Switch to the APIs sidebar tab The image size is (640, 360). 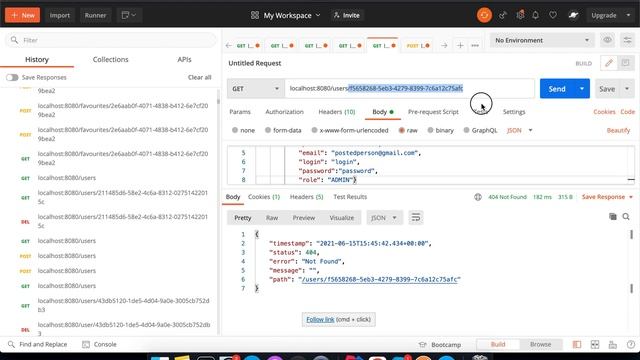[184, 60]
